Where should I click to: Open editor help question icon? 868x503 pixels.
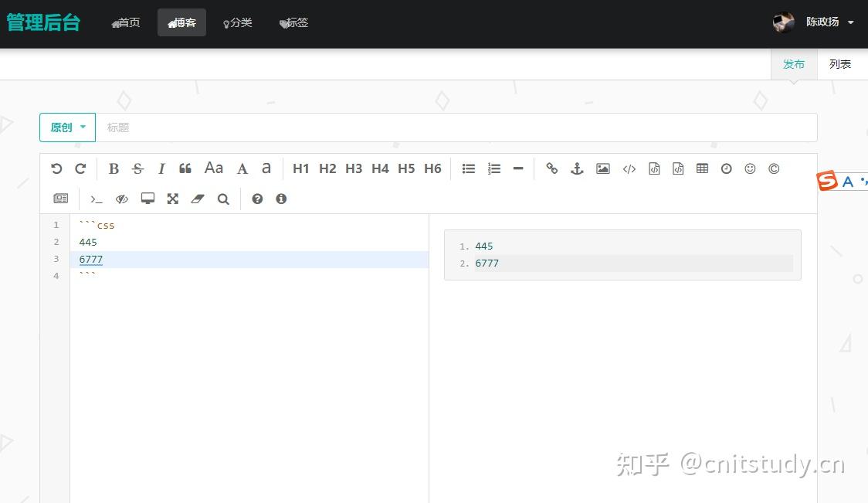coord(257,199)
